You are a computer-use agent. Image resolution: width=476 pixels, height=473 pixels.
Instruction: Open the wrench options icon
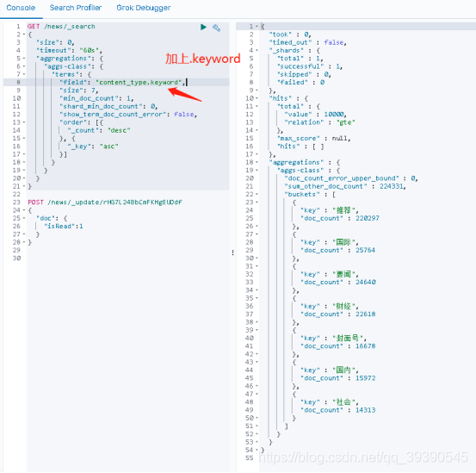point(216,28)
